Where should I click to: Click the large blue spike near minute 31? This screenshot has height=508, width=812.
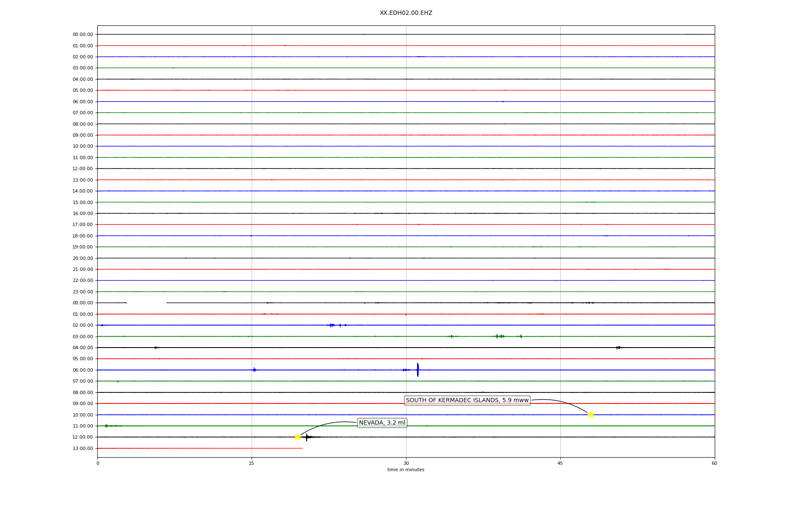click(417, 370)
